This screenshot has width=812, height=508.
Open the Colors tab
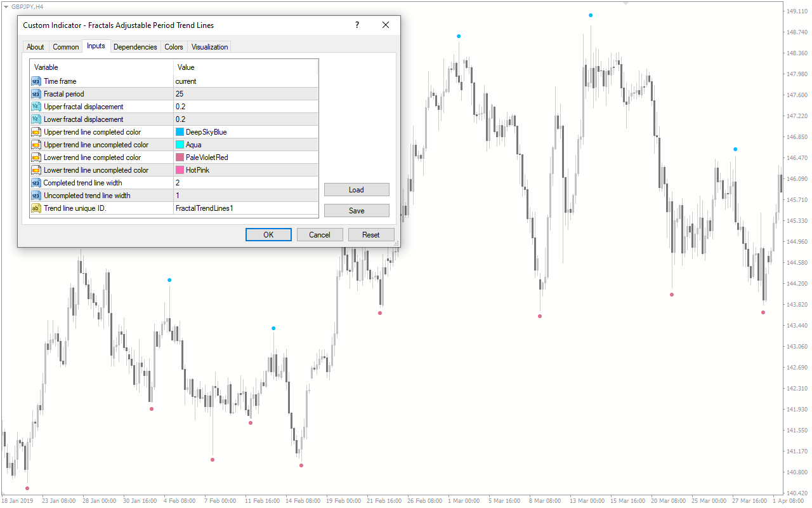[x=174, y=47]
